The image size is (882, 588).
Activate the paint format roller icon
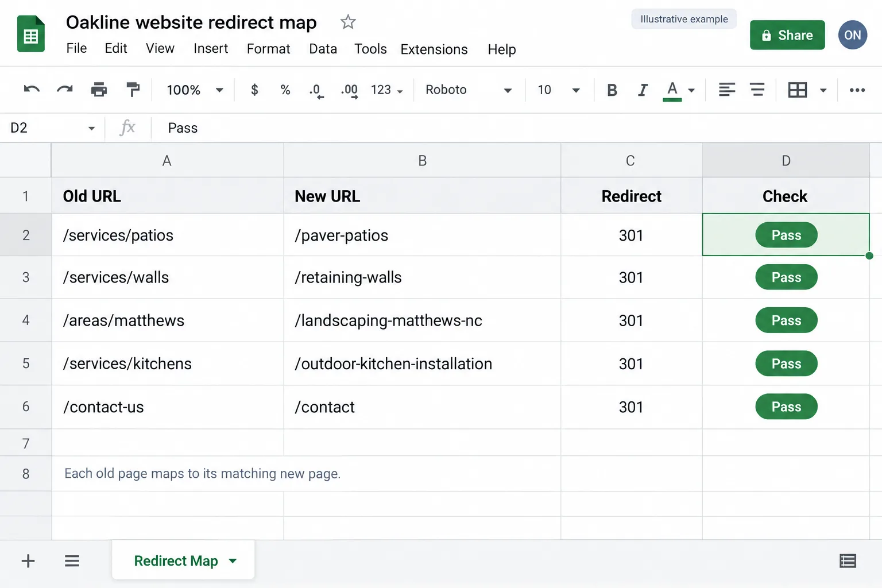pos(133,90)
